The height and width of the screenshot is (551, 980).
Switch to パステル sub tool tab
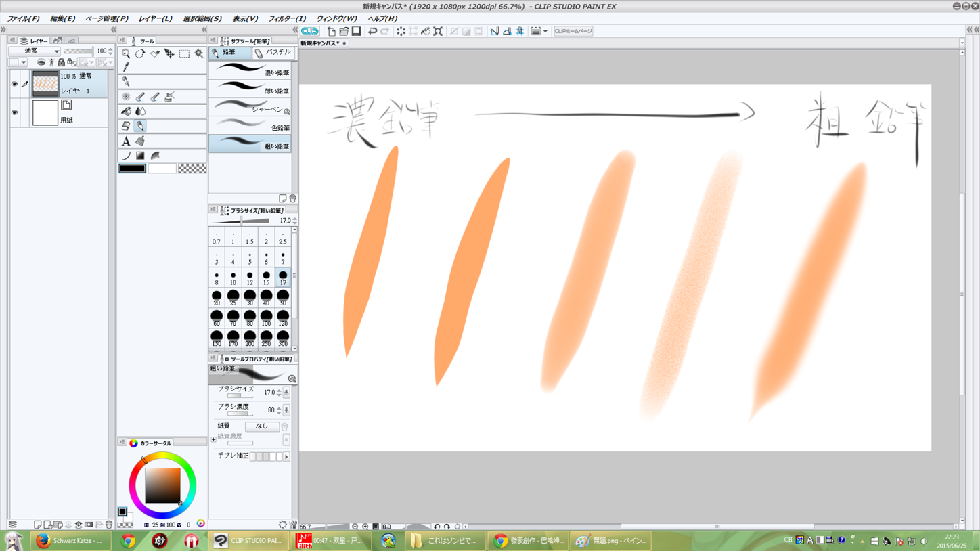pyautogui.click(x=273, y=52)
